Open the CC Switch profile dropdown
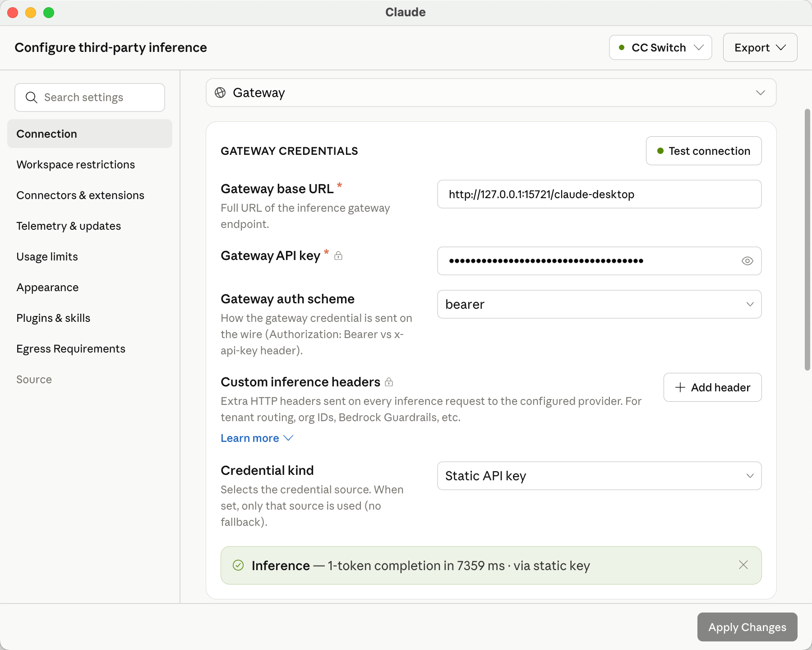The width and height of the screenshot is (812, 650). (x=660, y=47)
